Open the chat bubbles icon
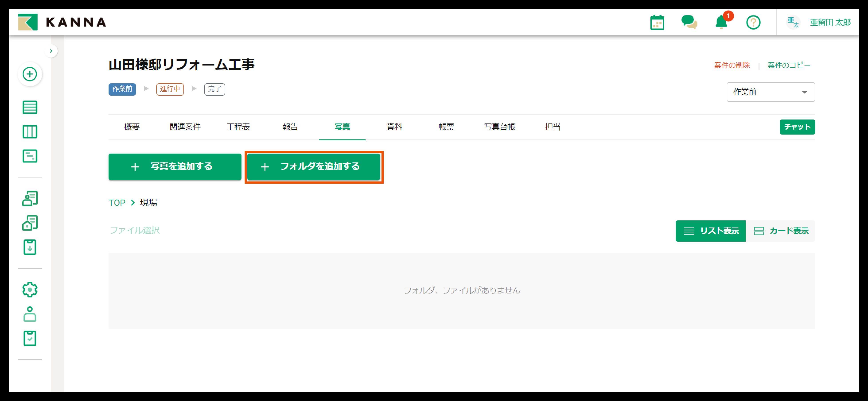This screenshot has height=401, width=868. (x=689, y=23)
